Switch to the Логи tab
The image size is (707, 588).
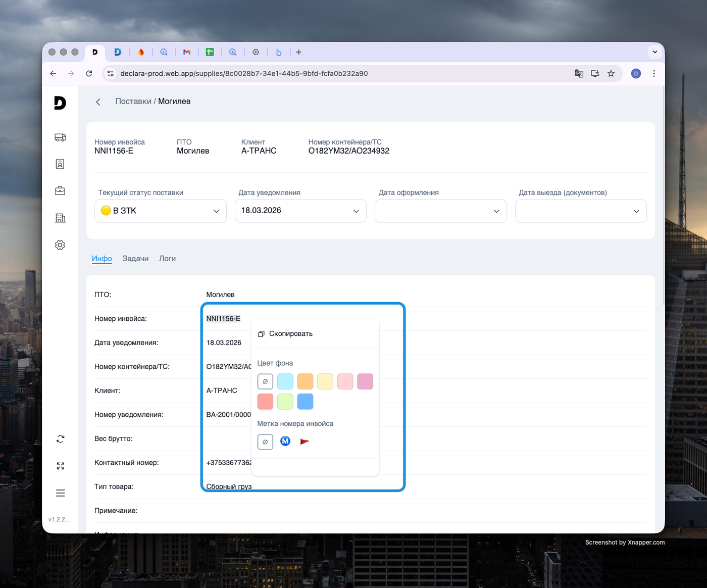click(167, 259)
